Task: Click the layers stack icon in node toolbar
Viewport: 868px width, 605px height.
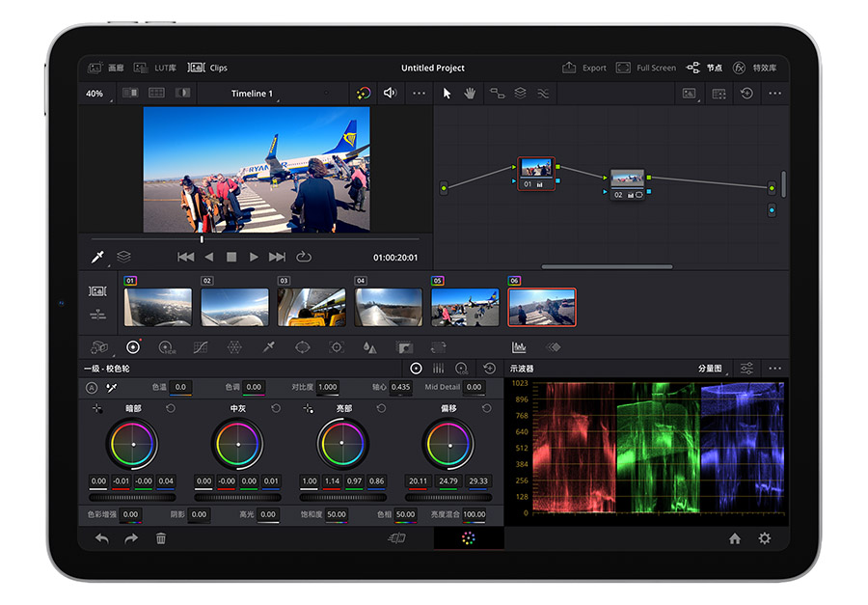Action: (521, 93)
